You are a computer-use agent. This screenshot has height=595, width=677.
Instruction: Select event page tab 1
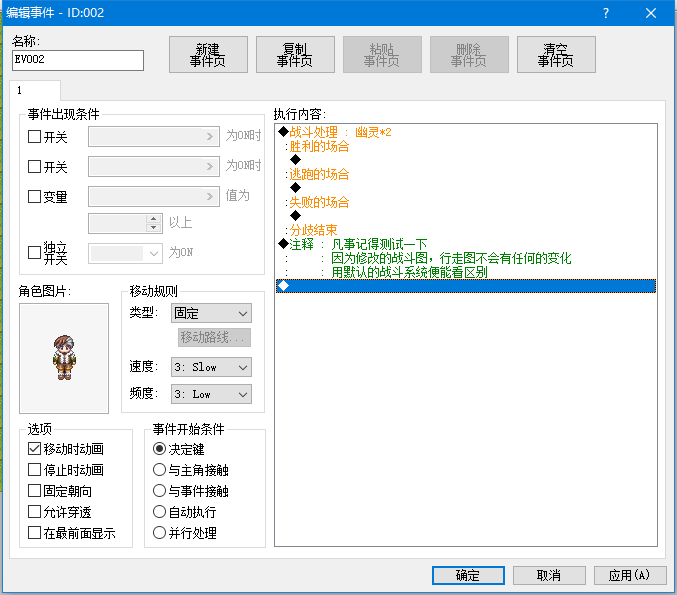(x=35, y=90)
